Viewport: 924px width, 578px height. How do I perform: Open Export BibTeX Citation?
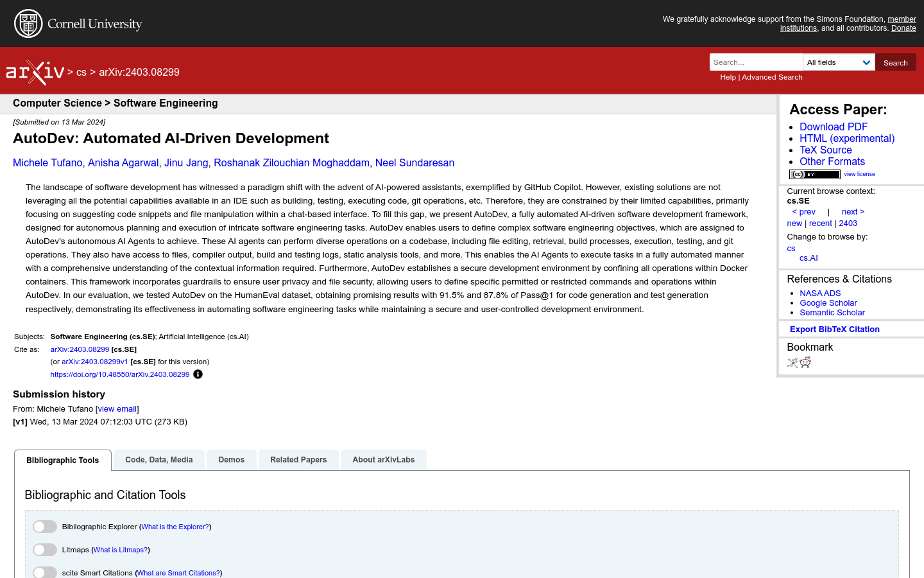[x=834, y=329]
